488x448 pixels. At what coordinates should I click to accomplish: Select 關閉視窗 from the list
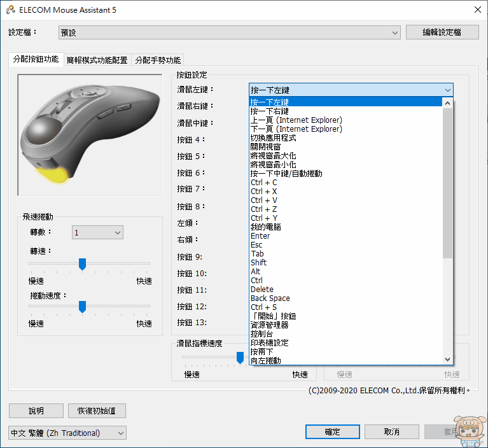click(345, 146)
